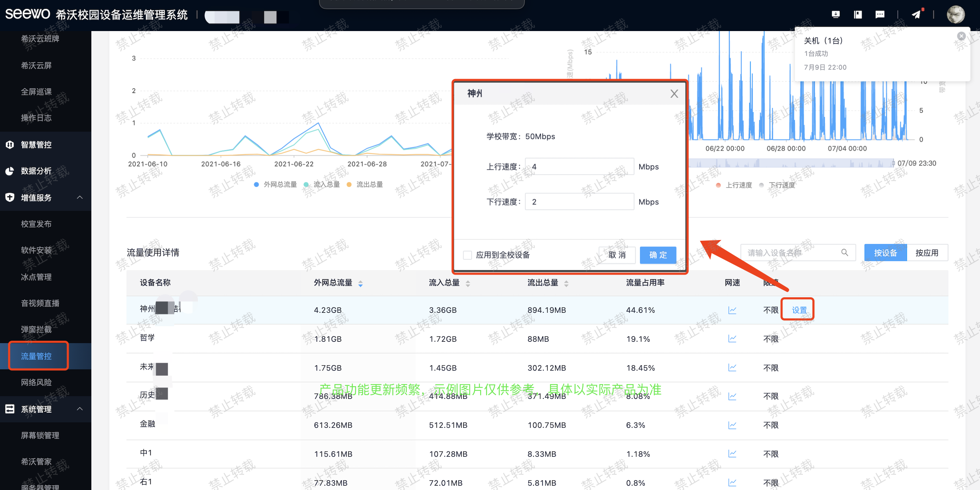Screen dimensions: 980x490
Task: Click the 下行速度 input field
Action: pos(579,202)
